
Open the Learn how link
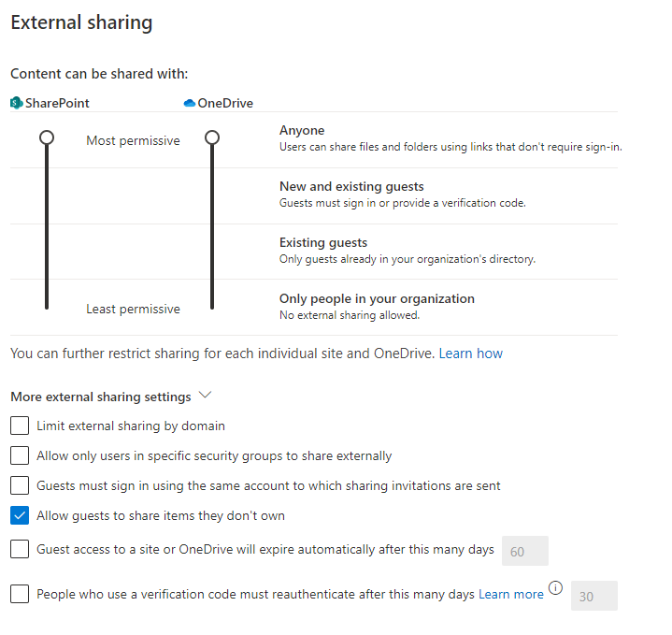point(470,354)
